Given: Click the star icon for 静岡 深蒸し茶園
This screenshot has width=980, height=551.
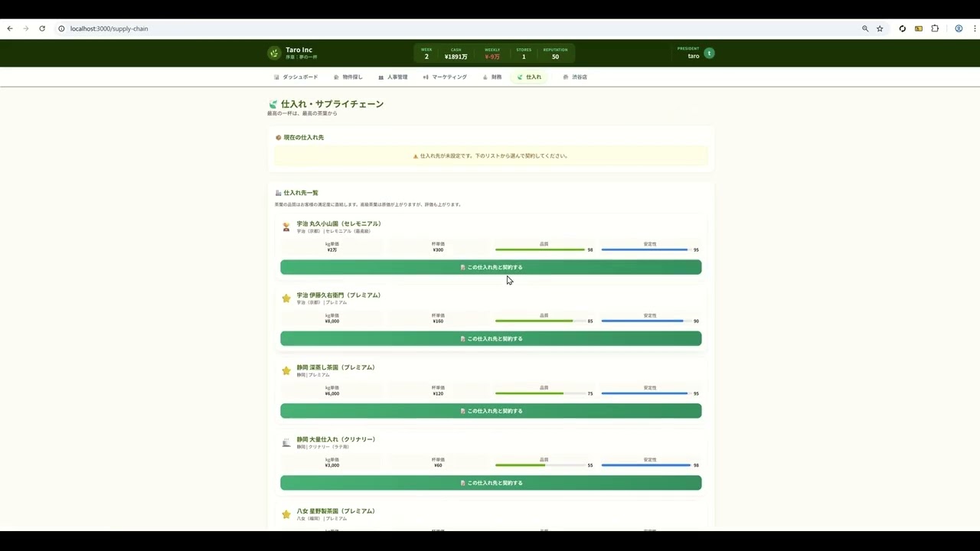Looking at the screenshot, I should (286, 370).
